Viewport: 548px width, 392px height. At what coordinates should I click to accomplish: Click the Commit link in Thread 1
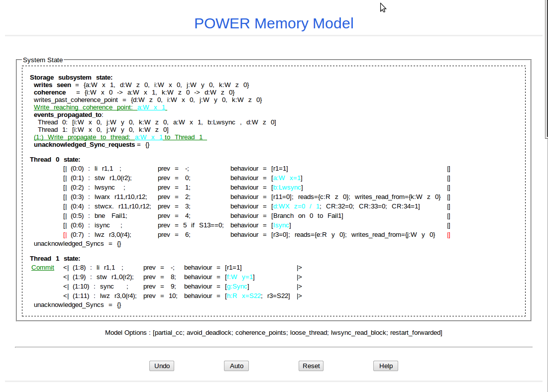click(43, 268)
